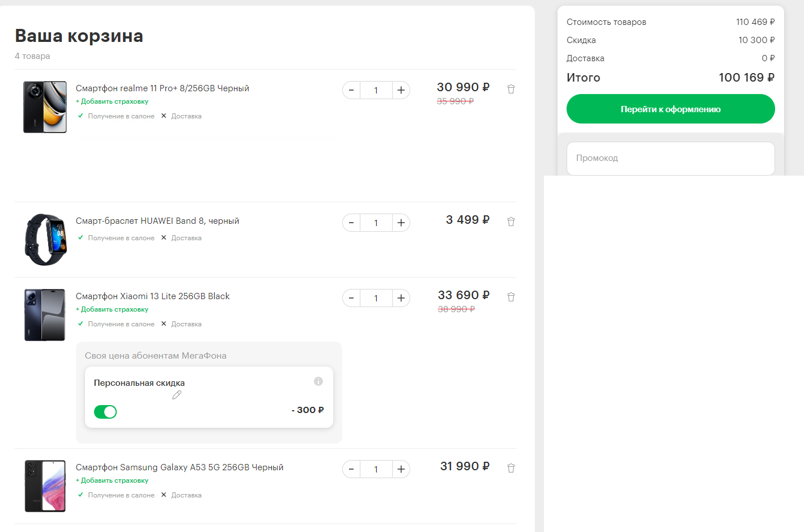The height and width of the screenshot is (532, 804).
Task: Click Доставка value 0 ₽ in summary
Action: tap(768, 58)
